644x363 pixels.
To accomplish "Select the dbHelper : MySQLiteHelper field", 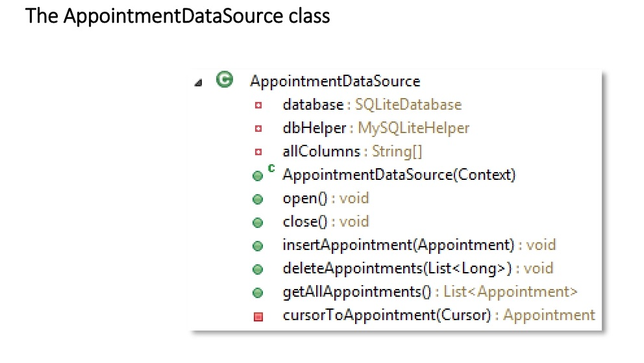I will [x=376, y=128].
